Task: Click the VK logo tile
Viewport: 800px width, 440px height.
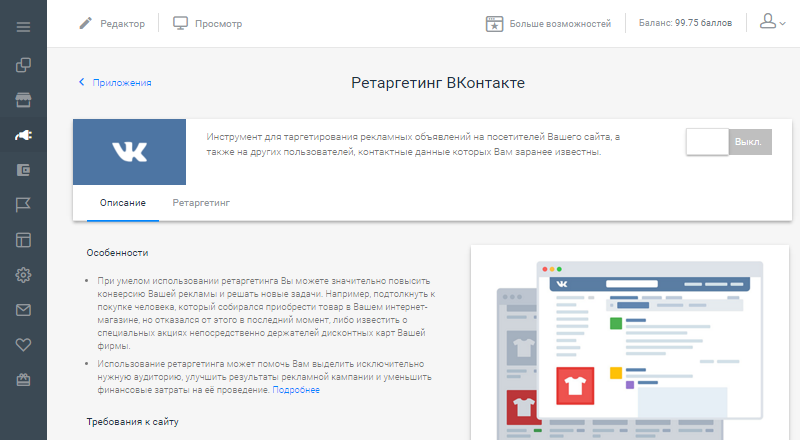Action: point(130,152)
